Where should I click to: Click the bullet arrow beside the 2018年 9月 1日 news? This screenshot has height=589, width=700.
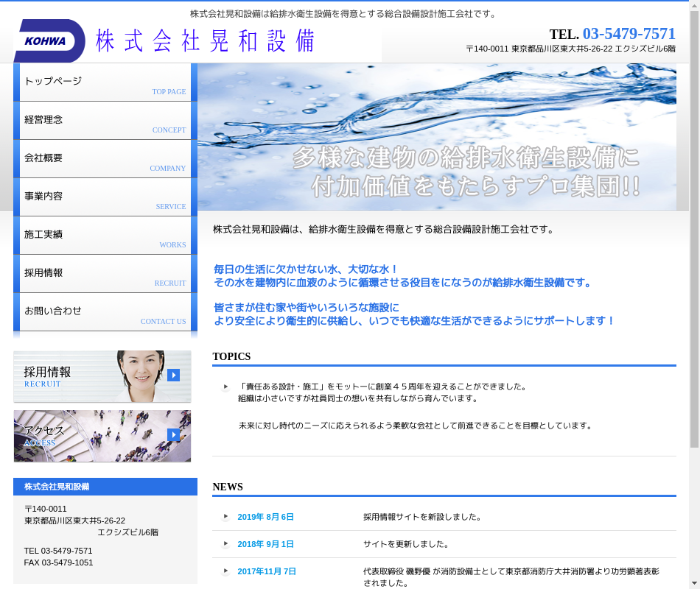[225, 544]
